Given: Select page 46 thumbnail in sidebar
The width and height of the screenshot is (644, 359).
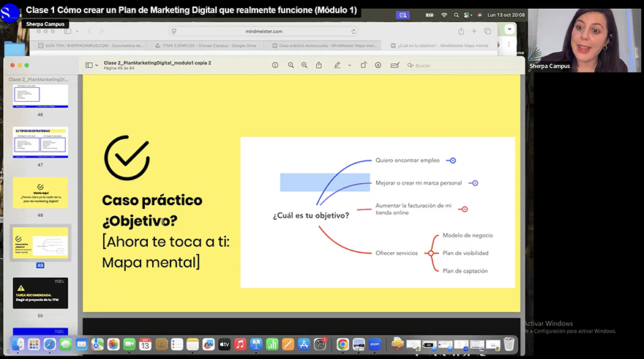Looking at the screenshot, I should click(x=40, y=96).
